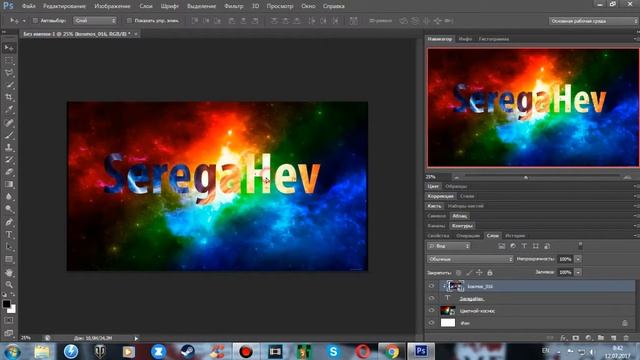640x360 pixels.
Task: Open the Слой auto-select dropdown
Action: (x=95, y=20)
